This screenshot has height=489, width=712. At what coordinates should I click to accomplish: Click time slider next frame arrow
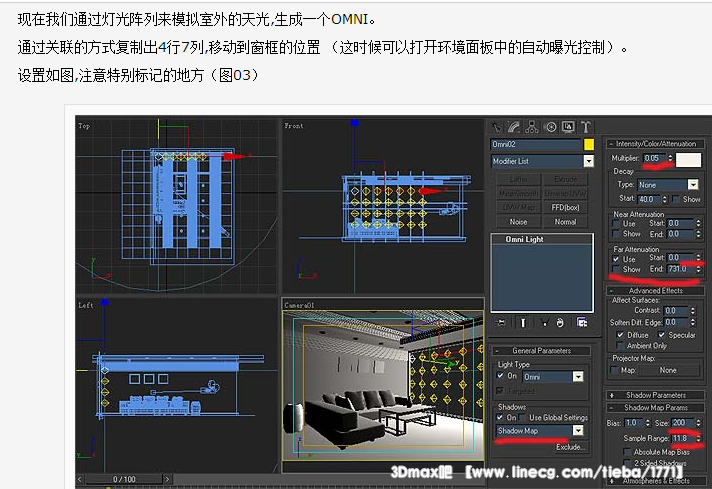[167, 479]
